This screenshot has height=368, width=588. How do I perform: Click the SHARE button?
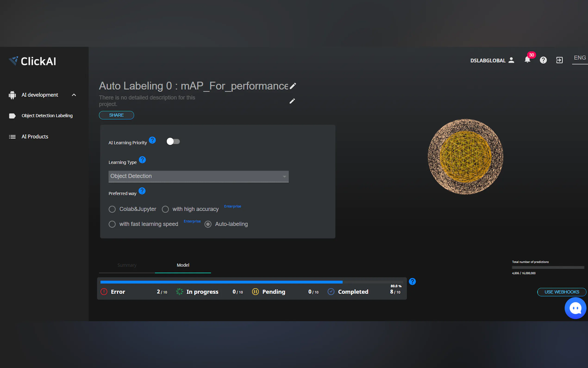116,115
